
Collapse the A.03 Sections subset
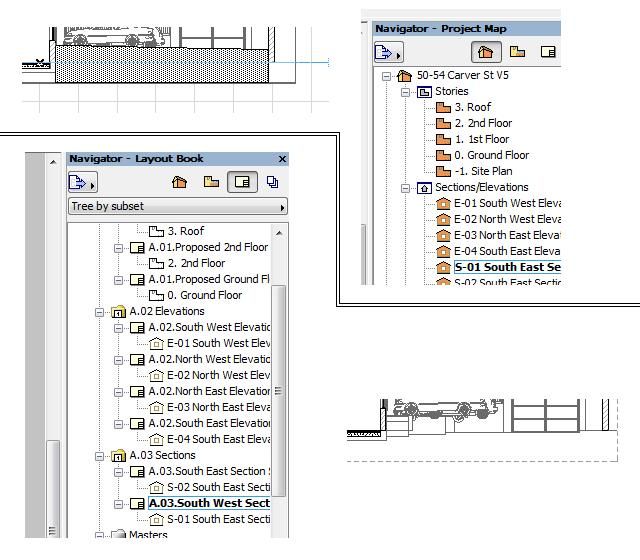[99, 456]
